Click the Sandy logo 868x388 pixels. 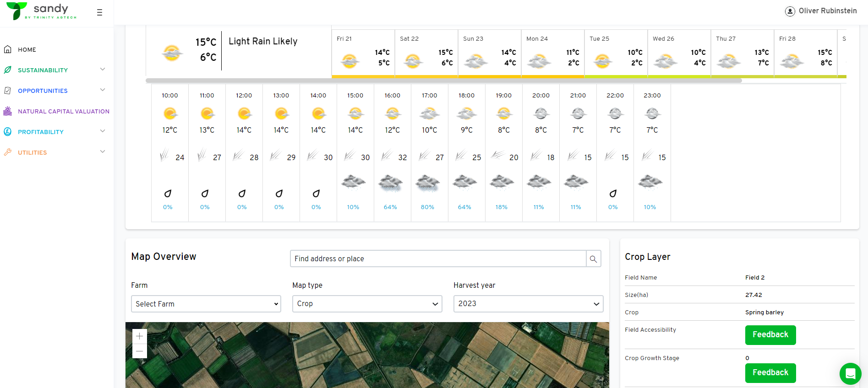coord(41,11)
